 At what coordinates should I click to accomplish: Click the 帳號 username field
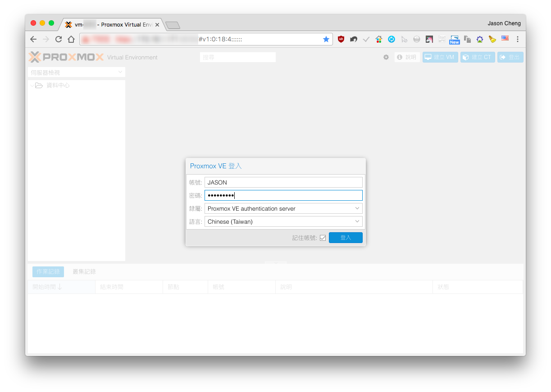pyautogui.click(x=283, y=182)
